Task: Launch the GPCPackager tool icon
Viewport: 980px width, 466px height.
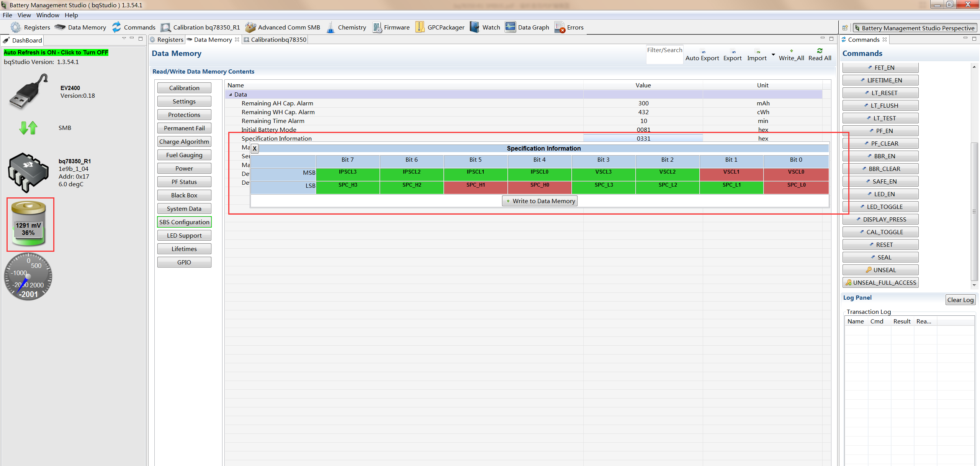Action: pyautogui.click(x=420, y=28)
